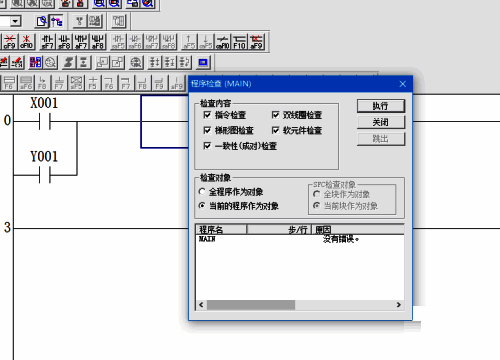Select 全程序作为对象 radio button
The image size is (500, 360).
(202, 192)
